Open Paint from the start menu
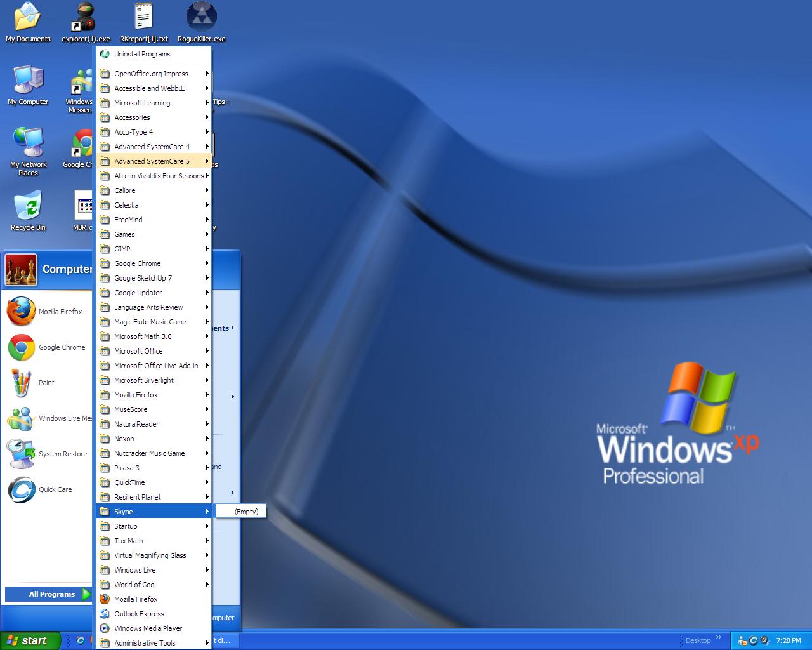 48,383
